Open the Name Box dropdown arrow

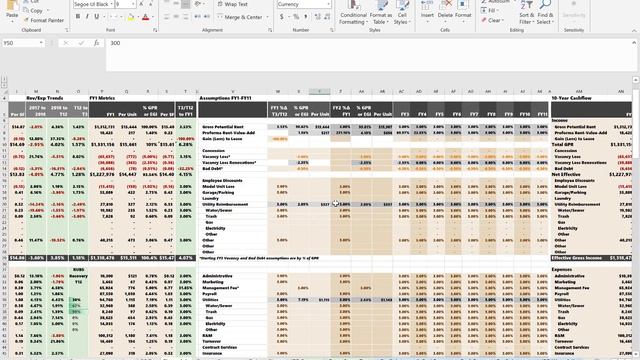41,43
